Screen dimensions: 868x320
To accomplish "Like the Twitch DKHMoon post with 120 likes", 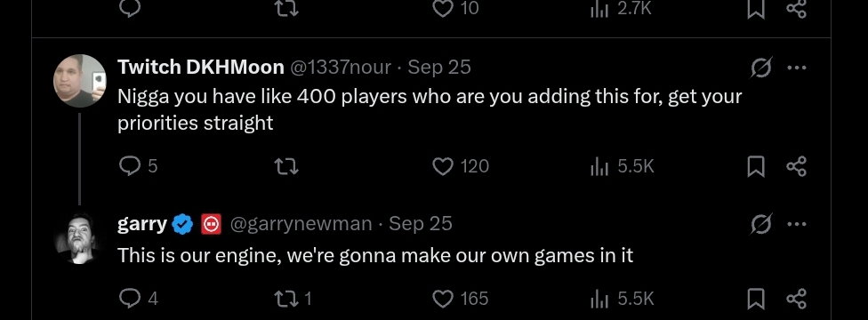I will 460,166.
